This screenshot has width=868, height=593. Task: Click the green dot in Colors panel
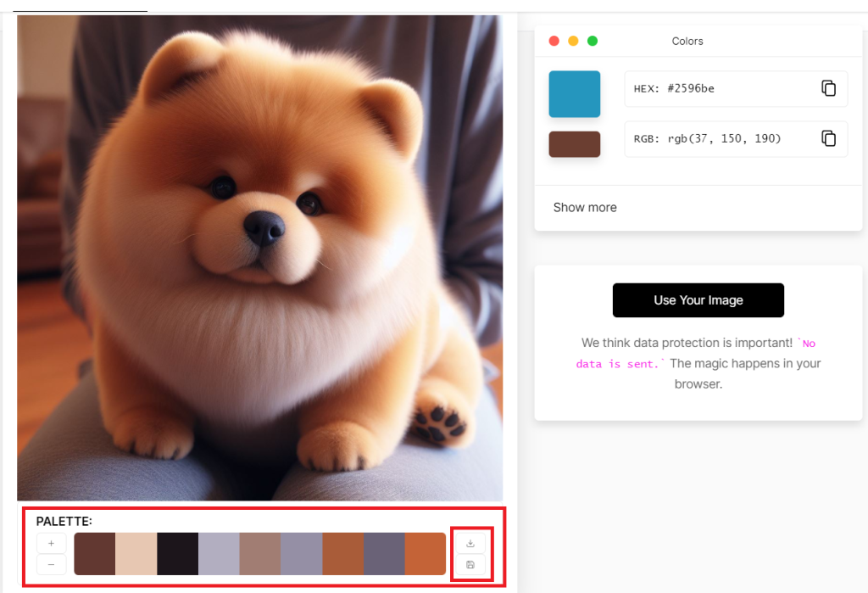pyautogui.click(x=593, y=41)
